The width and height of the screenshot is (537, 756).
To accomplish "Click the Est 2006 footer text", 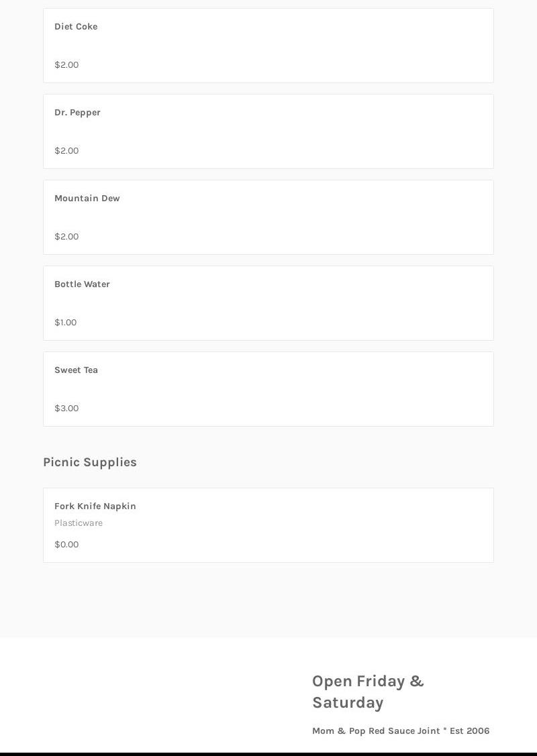I will (x=470, y=731).
